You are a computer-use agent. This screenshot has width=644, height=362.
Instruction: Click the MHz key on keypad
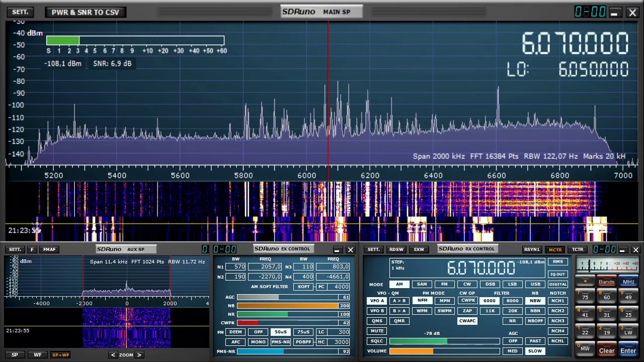pos(628,282)
